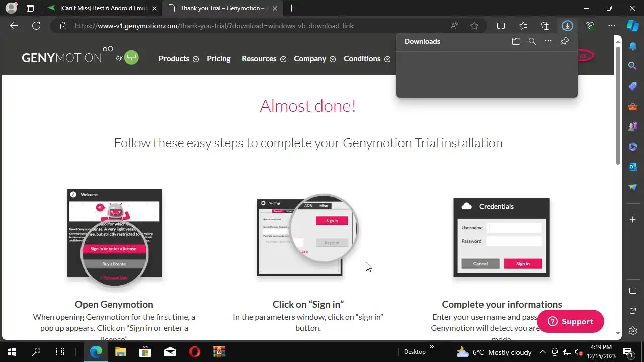View site information lock icon
This screenshot has height=362, width=644.
point(63,26)
